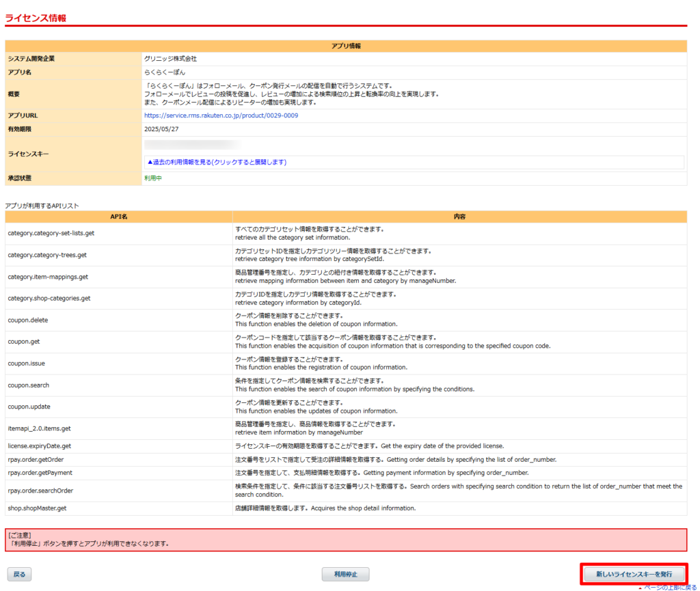
Task: Click the 内容 column header
Action: point(459,217)
